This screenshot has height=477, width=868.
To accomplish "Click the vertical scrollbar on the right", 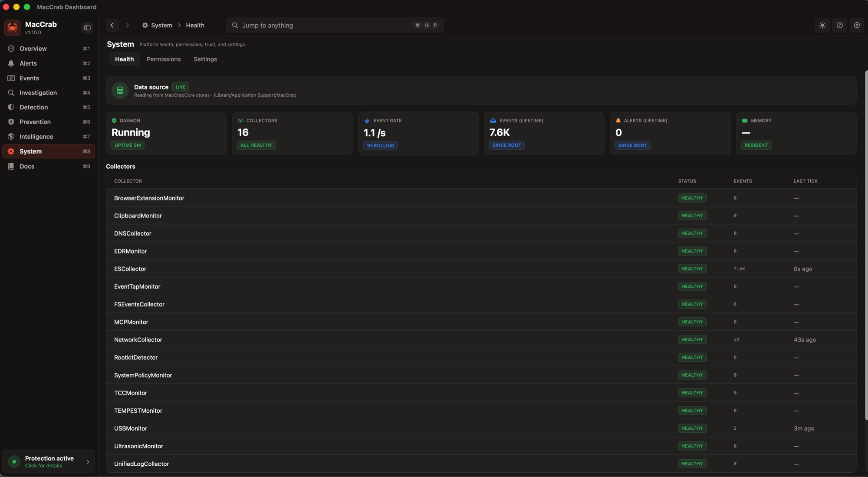I will click(x=866, y=245).
